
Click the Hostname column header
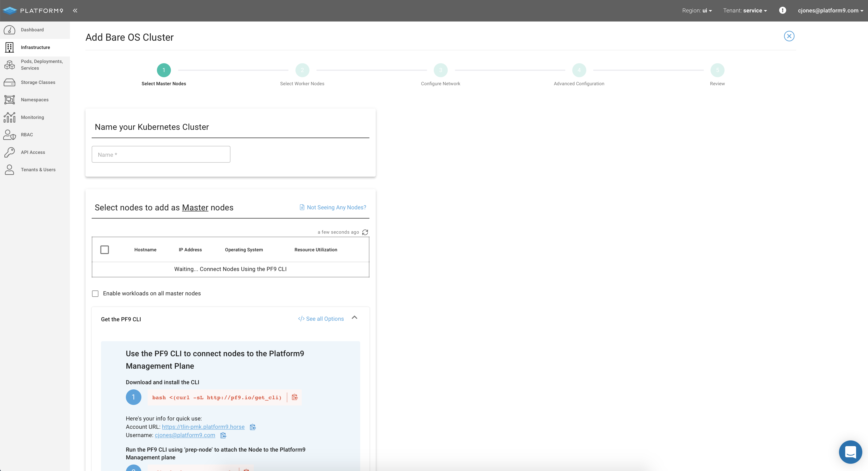(x=145, y=250)
